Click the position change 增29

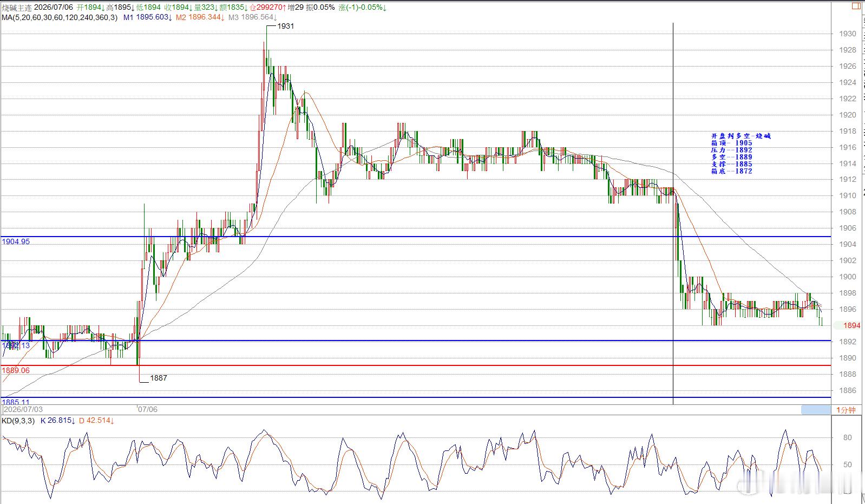click(296, 8)
